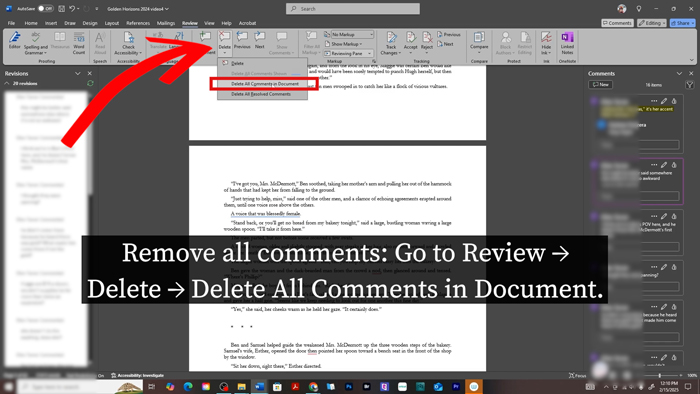Click the lightbulb icon in title bar
The height and width of the screenshot is (394, 700).
coord(639,8)
